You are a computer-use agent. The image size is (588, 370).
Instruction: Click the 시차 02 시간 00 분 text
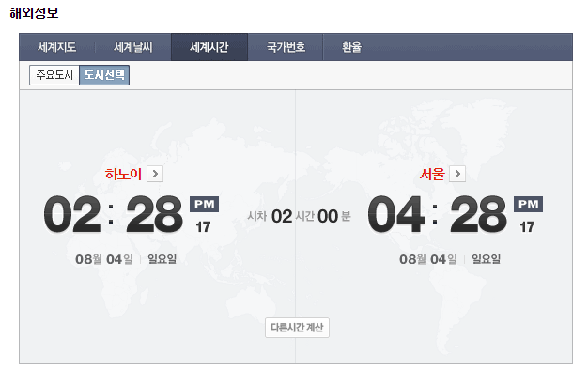[299, 216]
